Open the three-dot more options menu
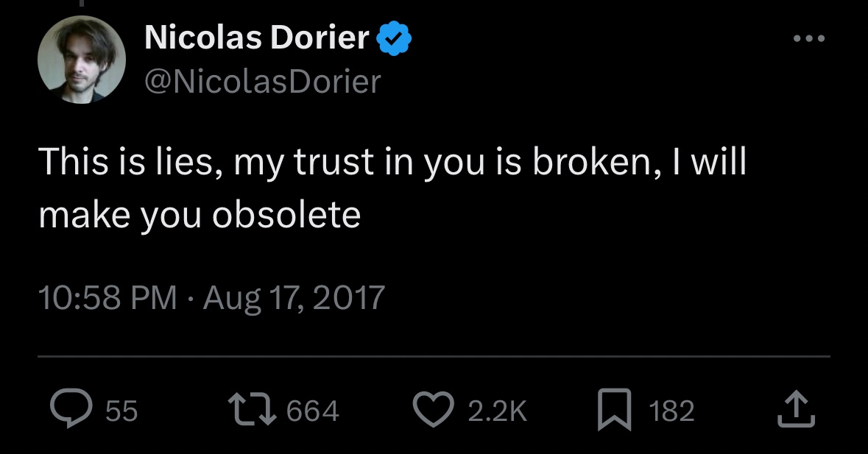868x454 pixels. pos(808,38)
